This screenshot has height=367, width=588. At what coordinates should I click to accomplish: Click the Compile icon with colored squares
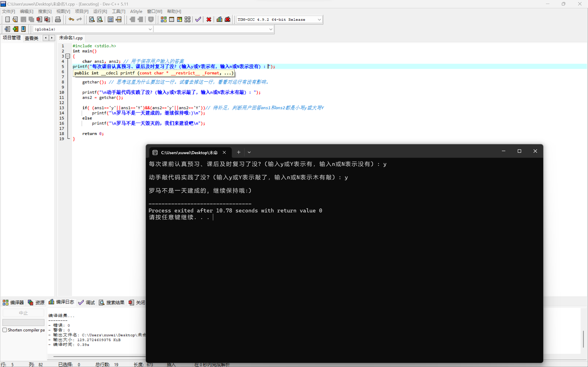tap(164, 19)
